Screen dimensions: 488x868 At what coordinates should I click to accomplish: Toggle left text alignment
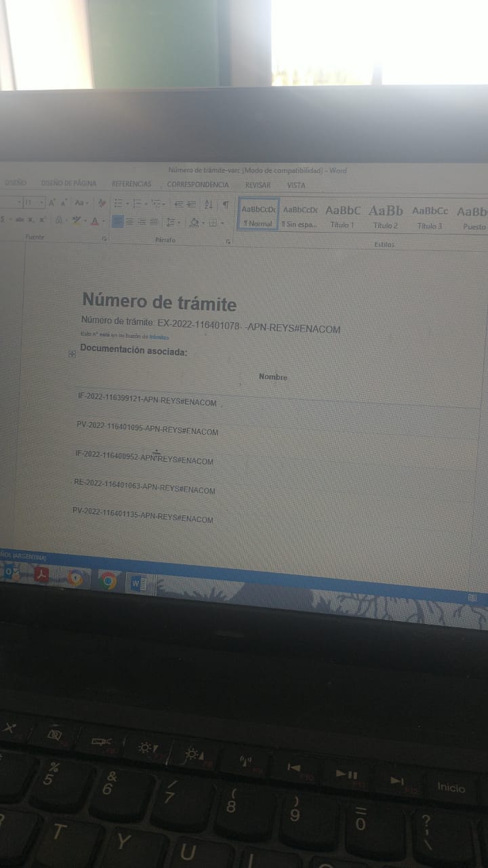118,221
